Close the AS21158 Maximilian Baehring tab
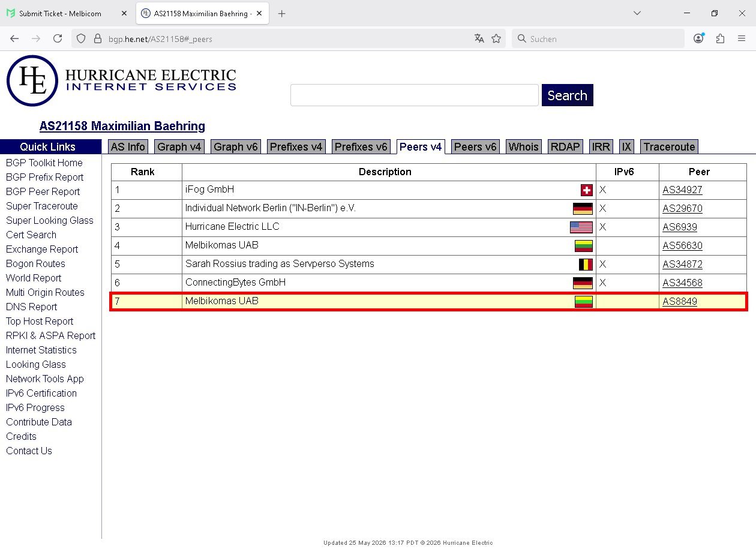This screenshot has height=552, width=756. (x=260, y=13)
